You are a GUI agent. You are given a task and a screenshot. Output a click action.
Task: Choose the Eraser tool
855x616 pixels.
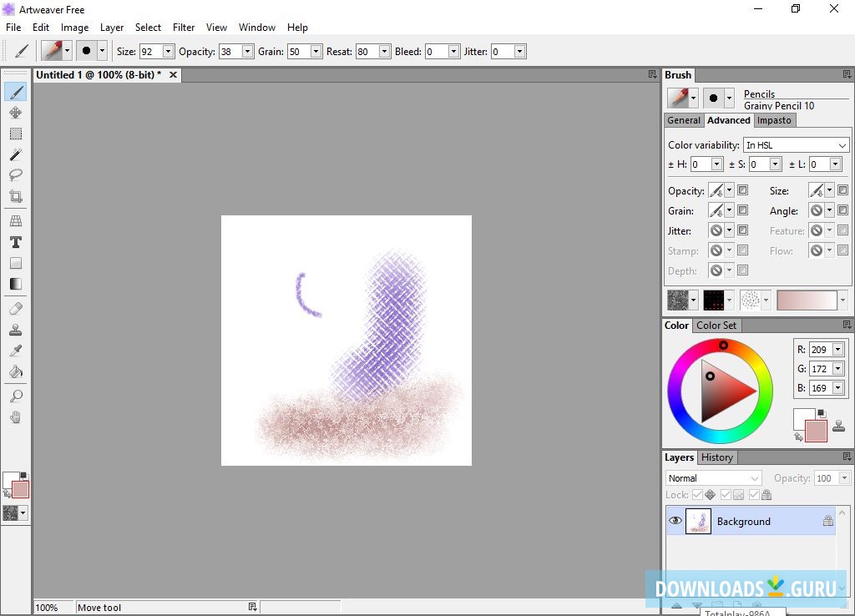click(x=17, y=308)
